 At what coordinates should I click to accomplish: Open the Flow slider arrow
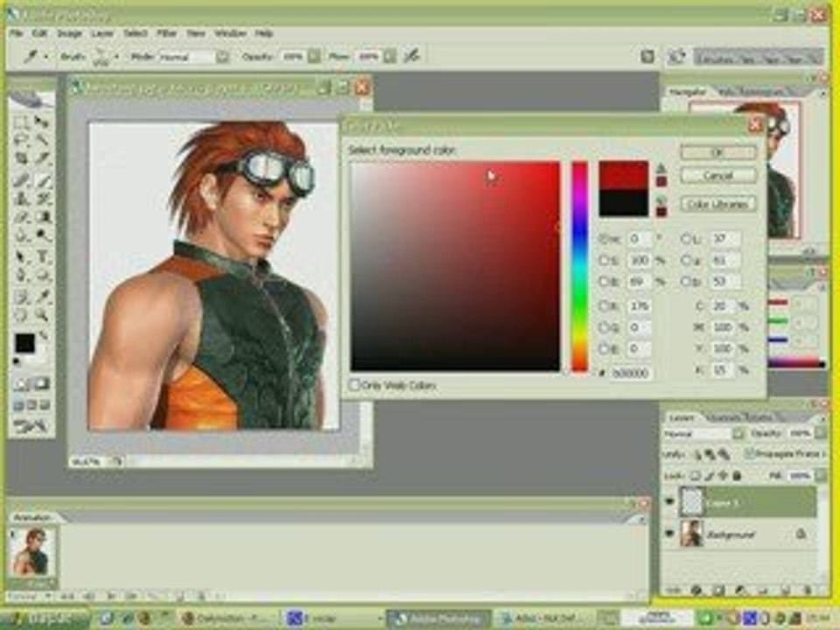tap(390, 56)
